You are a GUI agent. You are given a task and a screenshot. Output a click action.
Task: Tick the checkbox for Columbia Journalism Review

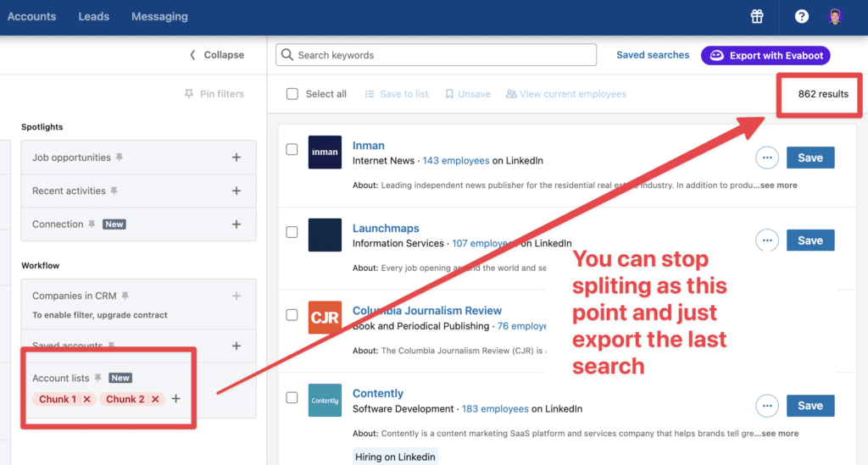click(292, 314)
